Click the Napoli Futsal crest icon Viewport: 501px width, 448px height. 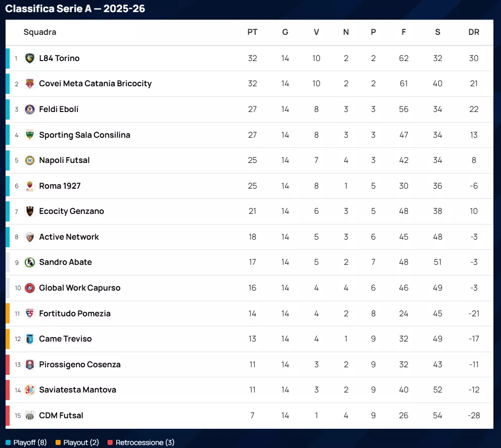coord(30,160)
